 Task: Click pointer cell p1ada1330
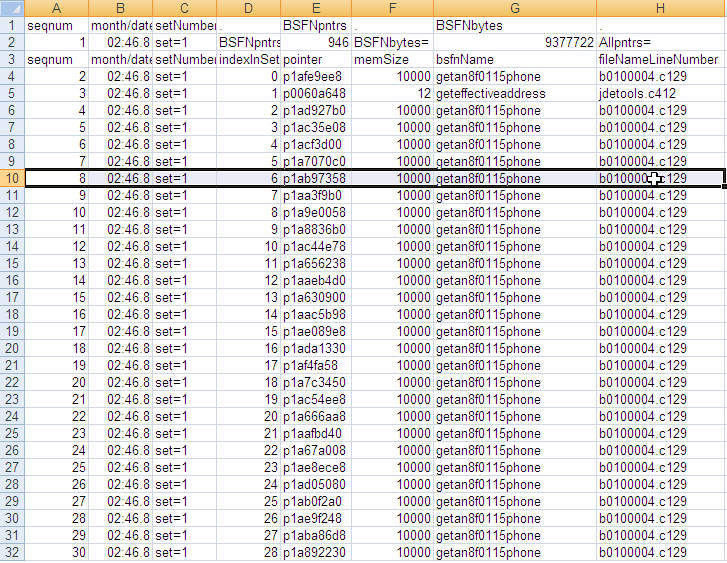pyautogui.click(x=316, y=349)
